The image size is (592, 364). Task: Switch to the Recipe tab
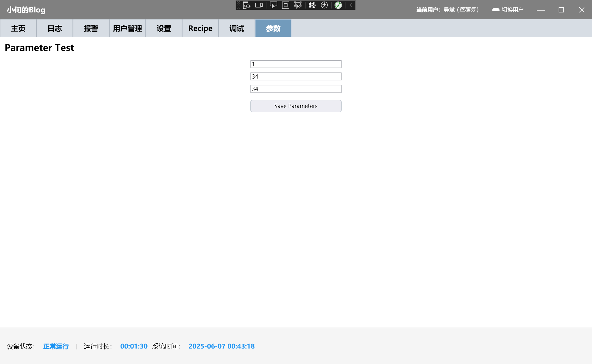(200, 29)
